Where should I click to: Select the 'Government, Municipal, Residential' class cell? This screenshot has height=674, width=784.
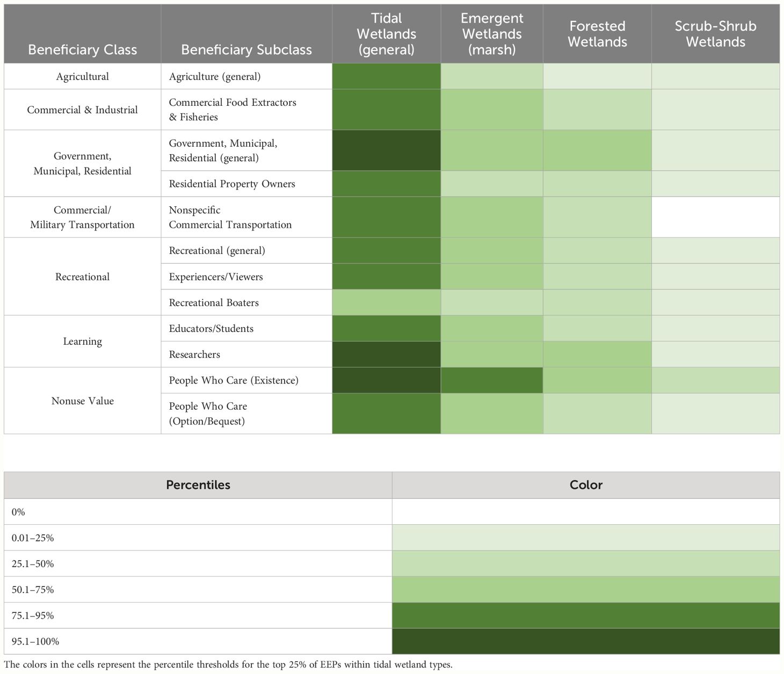[x=82, y=163]
